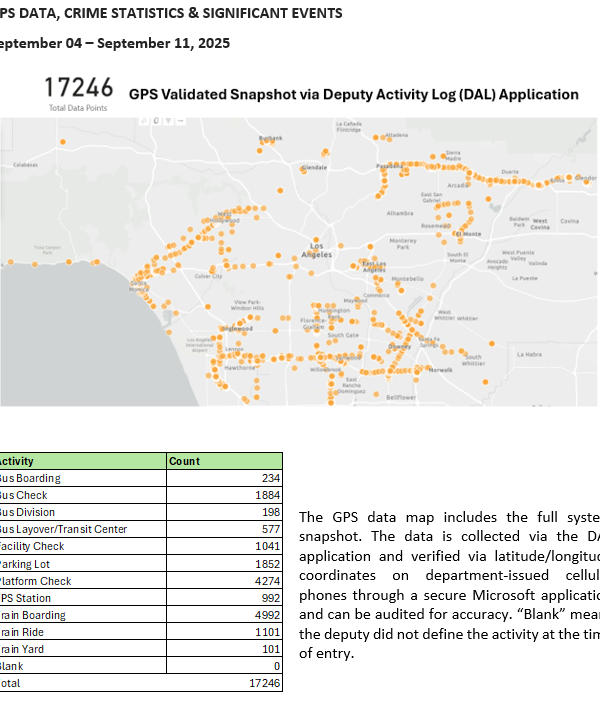
Task: Click the Glendale label on the map
Action: [314, 168]
